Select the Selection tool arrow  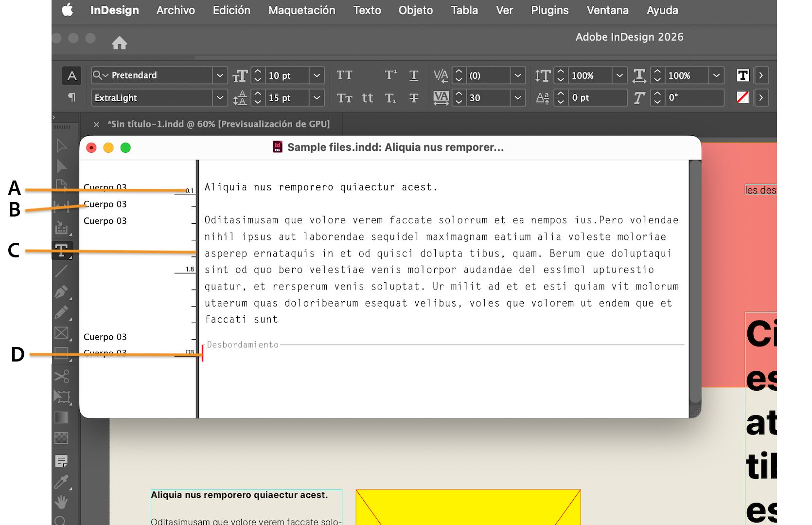point(62,145)
